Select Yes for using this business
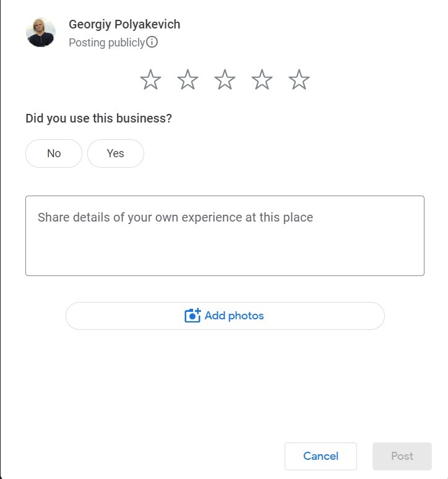Image resolution: width=448 pixels, height=479 pixels. [116, 153]
